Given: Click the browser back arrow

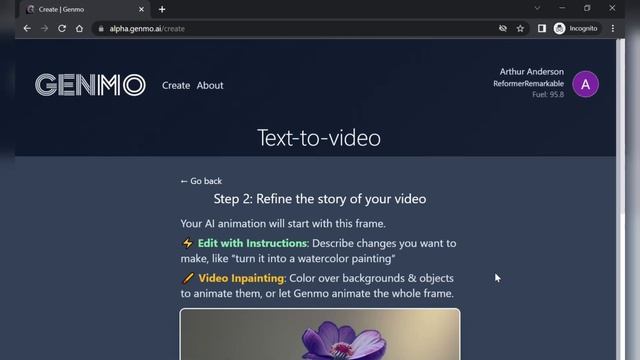Looking at the screenshot, I should point(27,29).
